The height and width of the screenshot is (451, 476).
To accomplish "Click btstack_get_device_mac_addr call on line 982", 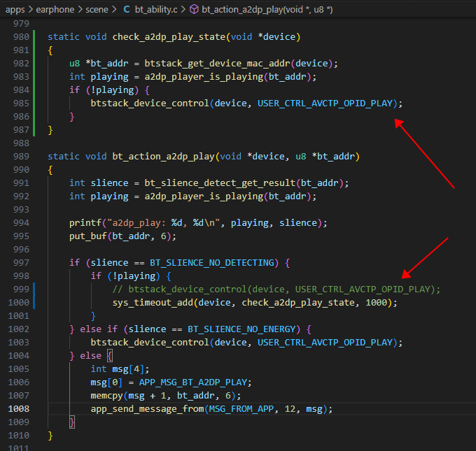I will [218, 64].
